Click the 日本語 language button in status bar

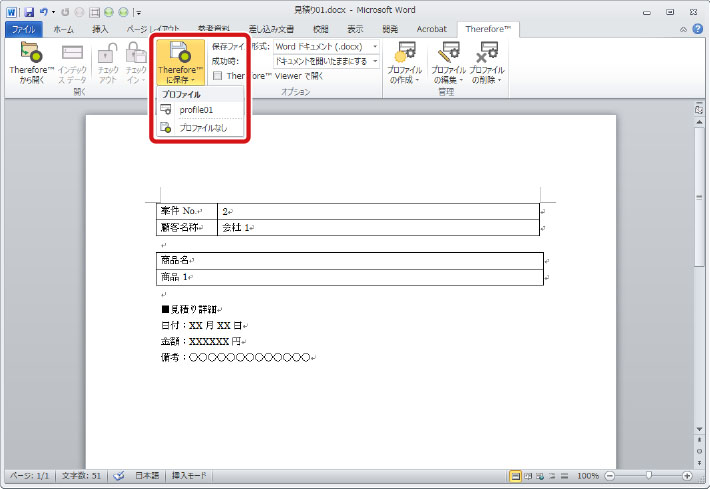click(x=148, y=476)
